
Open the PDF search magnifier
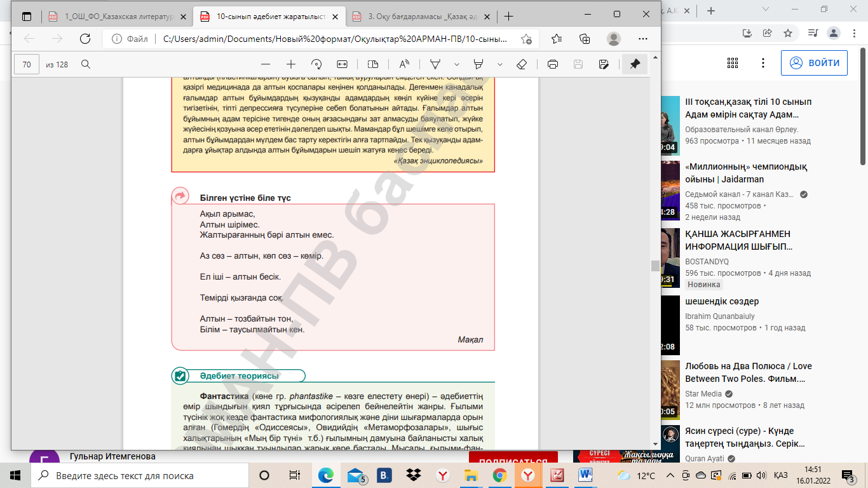point(86,64)
